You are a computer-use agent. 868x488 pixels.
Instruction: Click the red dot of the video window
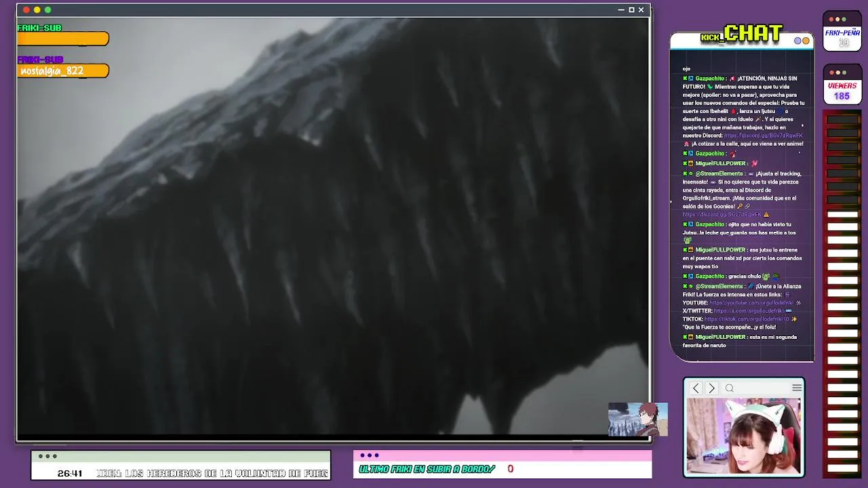(x=26, y=9)
